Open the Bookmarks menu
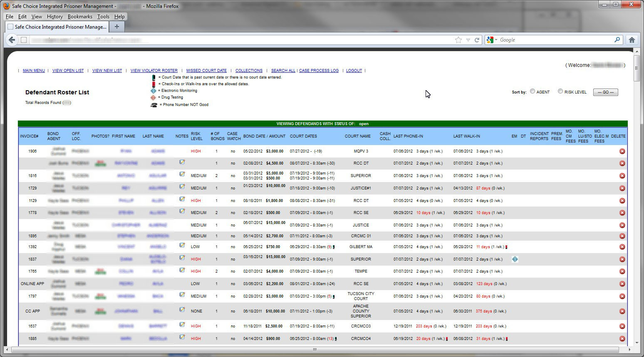 tap(80, 17)
